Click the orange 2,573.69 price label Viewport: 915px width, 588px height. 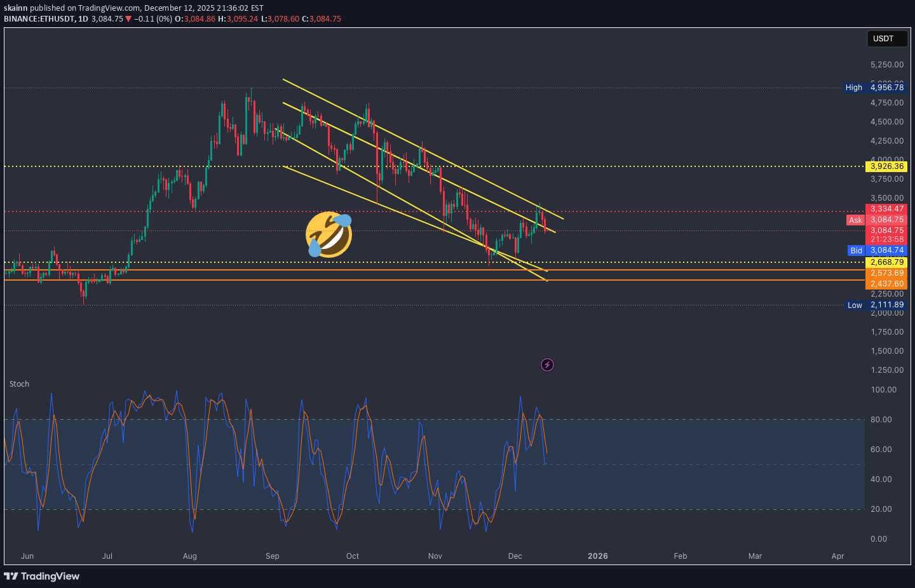[886, 273]
